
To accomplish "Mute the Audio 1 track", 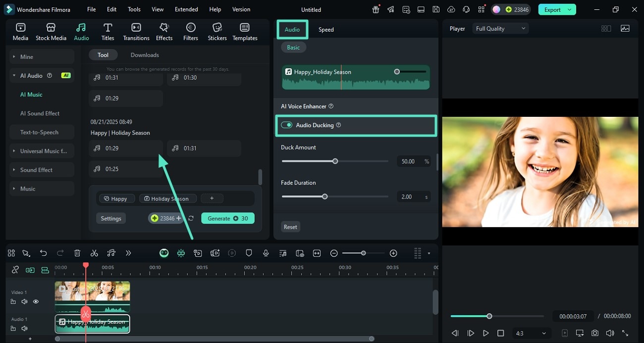I will (24, 328).
